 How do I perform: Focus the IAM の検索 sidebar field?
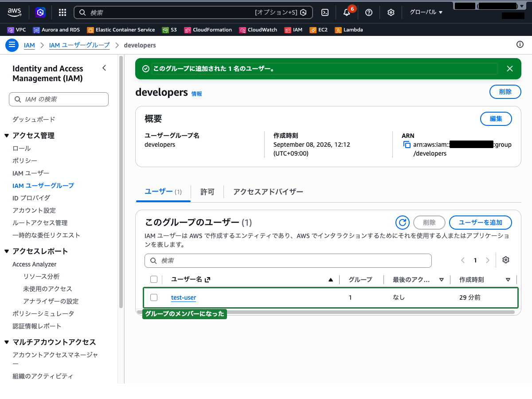pyautogui.click(x=59, y=99)
